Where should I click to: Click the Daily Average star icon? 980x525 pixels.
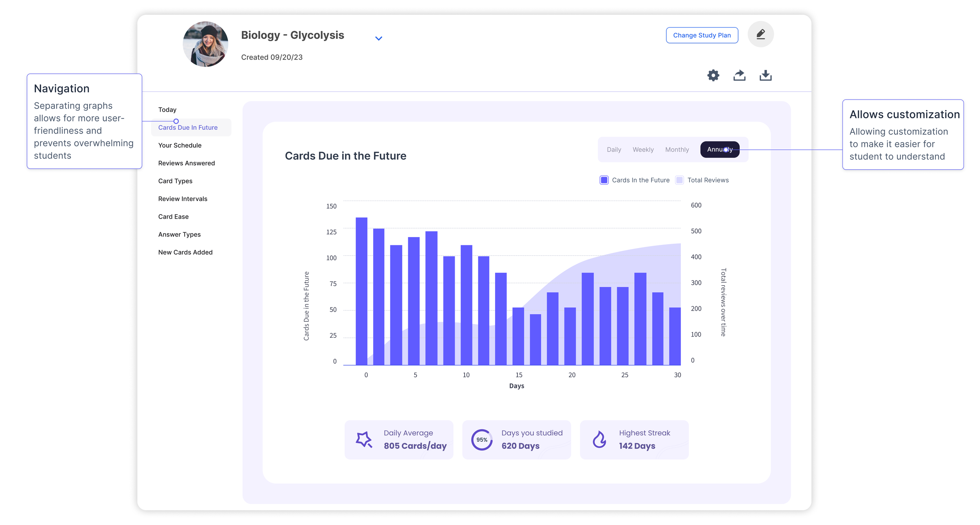click(364, 440)
